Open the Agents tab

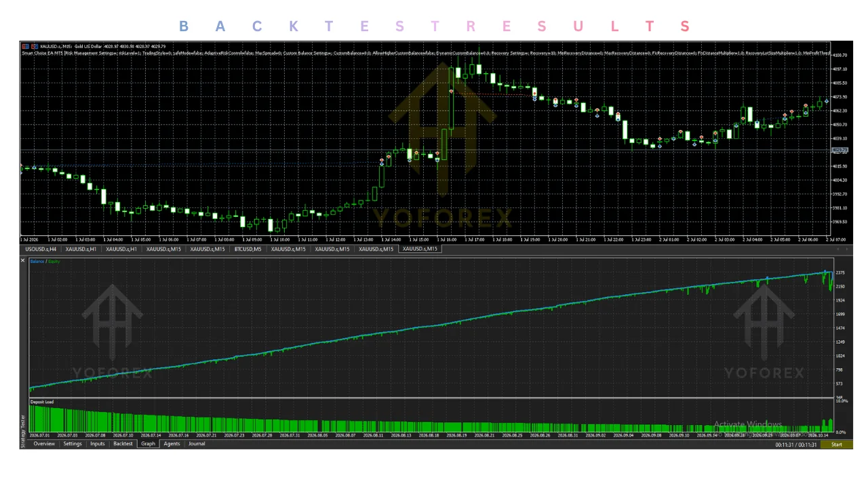point(172,444)
